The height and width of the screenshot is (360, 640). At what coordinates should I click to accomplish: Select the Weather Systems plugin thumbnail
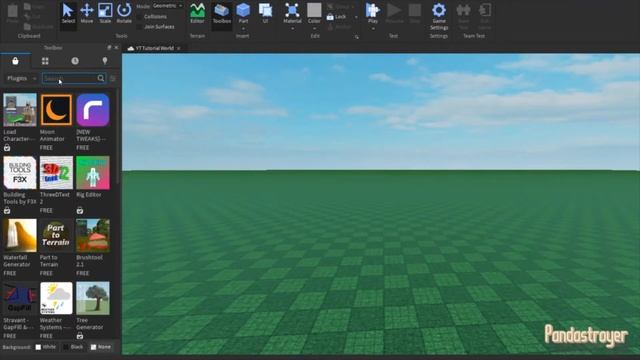(x=56, y=298)
